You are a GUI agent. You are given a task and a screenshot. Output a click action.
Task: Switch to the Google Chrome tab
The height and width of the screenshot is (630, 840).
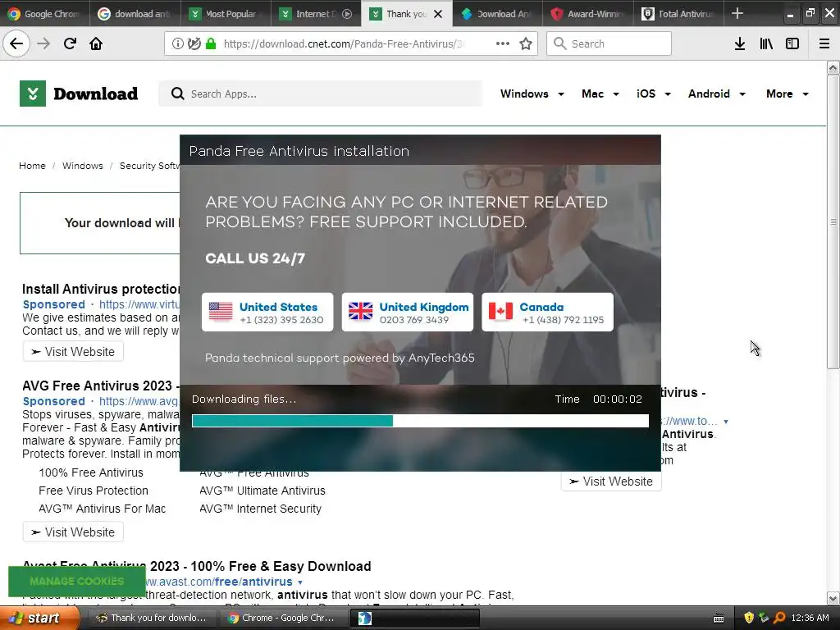click(44, 14)
